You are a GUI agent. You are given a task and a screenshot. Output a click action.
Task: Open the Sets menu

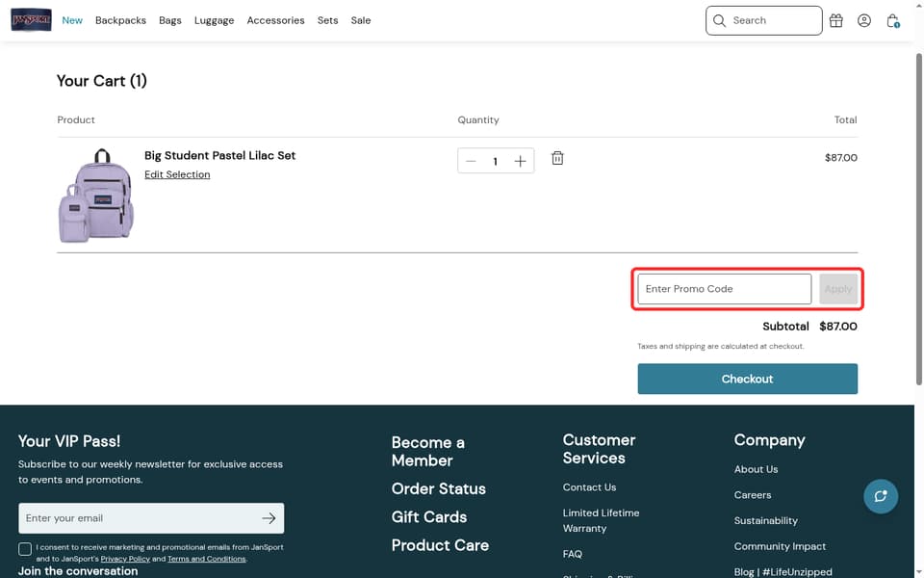327,20
